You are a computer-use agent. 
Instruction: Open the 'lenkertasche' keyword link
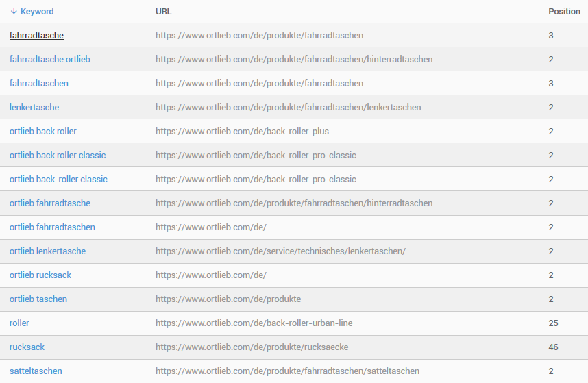(34, 107)
